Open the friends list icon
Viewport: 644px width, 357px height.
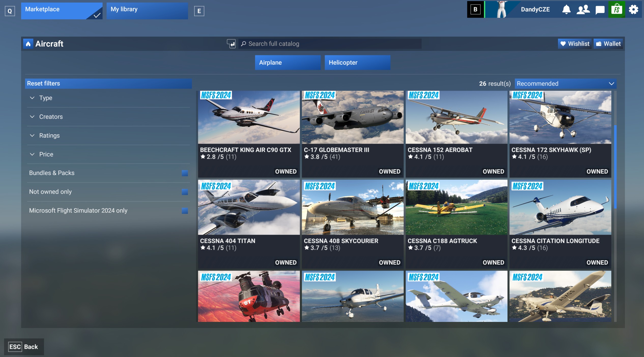583,10
